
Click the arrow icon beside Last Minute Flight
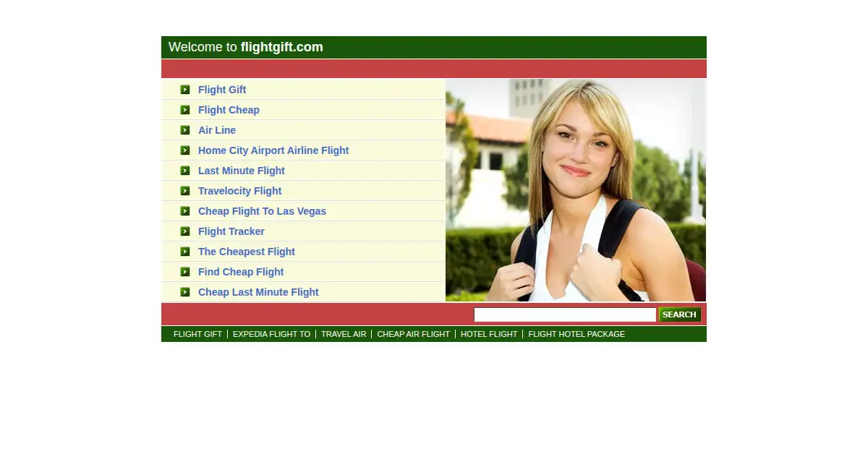pyautogui.click(x=185, y=171)
